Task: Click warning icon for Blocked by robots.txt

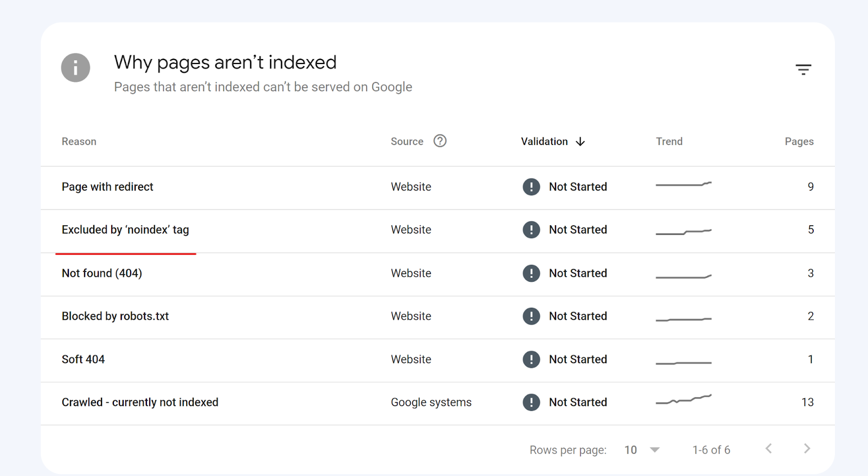Action: 531,316
